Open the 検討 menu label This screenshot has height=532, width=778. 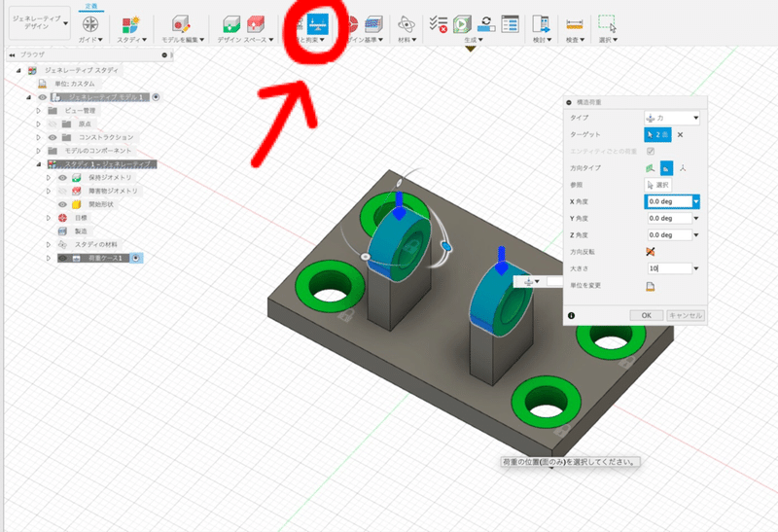click(542, 40)
